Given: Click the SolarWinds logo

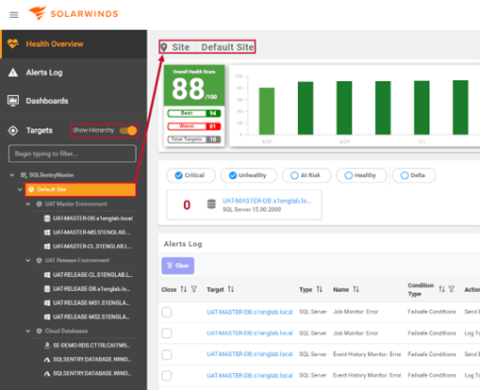Looking at the screenshot, I should pos(74,13).
